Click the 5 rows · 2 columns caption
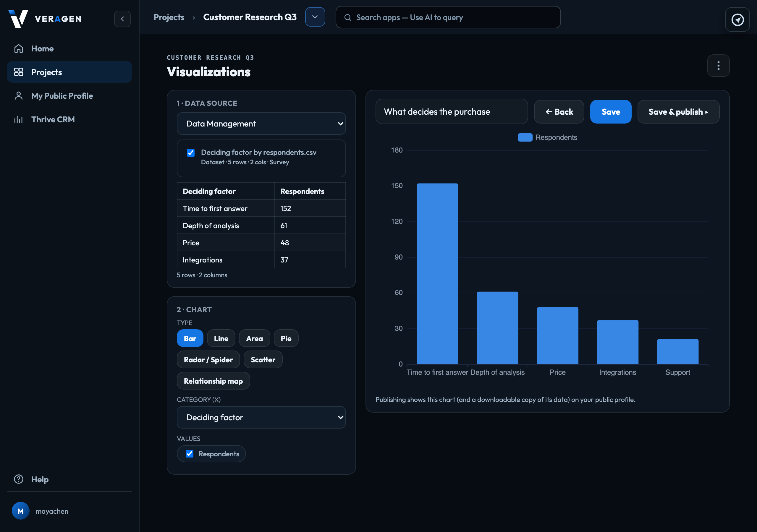The image size is (757, 532). (x=202, y=275)
